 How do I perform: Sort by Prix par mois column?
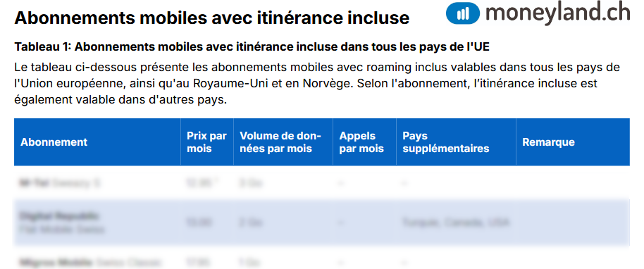coord(206,142)
